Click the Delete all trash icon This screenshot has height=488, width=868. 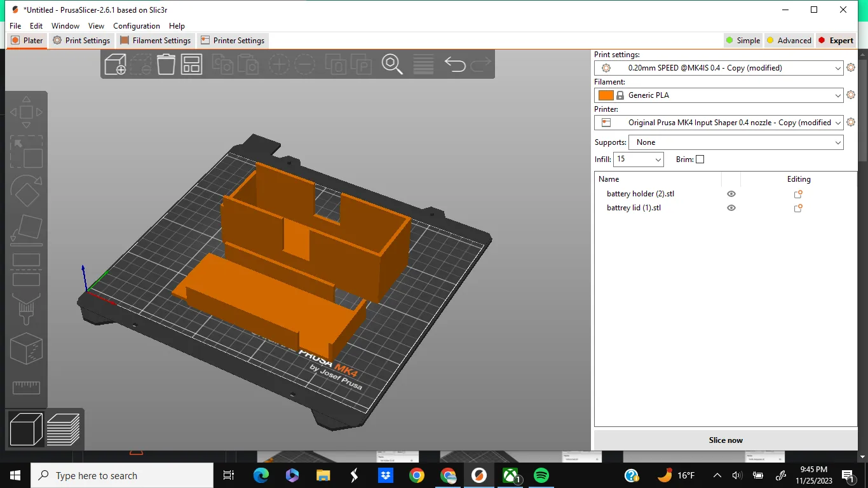(x=166, y=64)
